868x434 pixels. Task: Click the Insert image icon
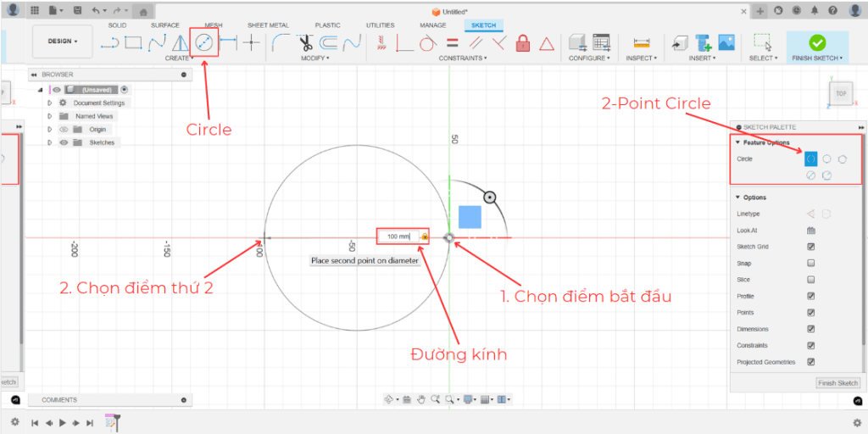[x=726, y=42]
